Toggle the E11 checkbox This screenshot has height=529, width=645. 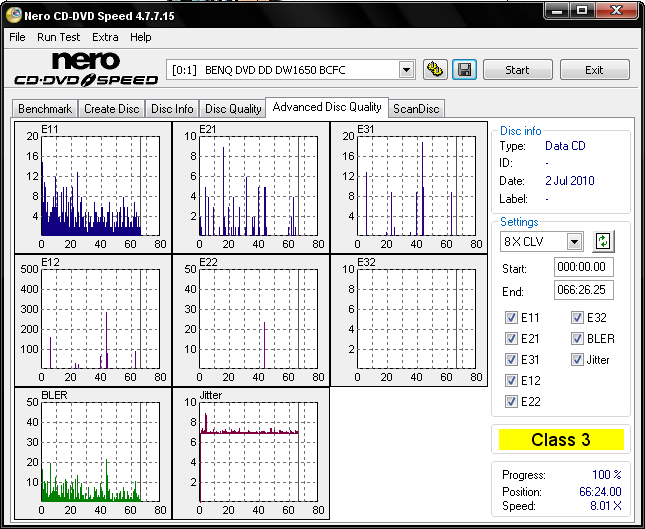click(x=511, y=318)
